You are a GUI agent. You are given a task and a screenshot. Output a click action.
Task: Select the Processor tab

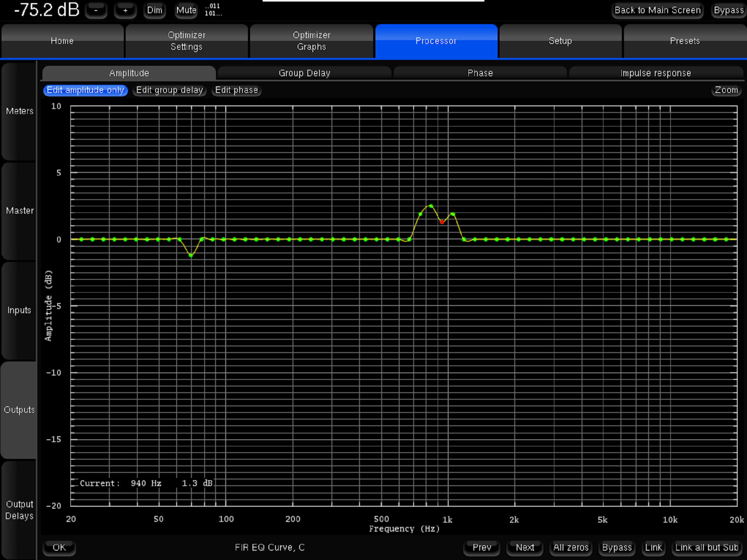(x=436, y=41)
